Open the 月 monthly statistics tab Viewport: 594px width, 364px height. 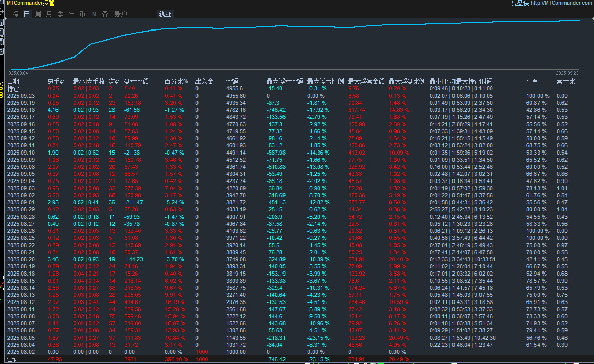coord(49,14)
